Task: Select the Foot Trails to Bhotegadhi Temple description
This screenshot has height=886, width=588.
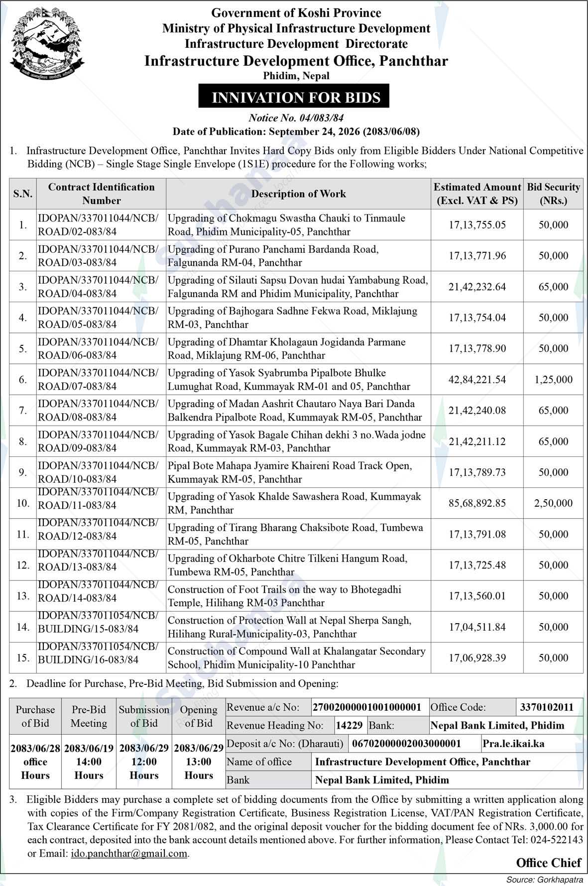Action: (284, 596)
